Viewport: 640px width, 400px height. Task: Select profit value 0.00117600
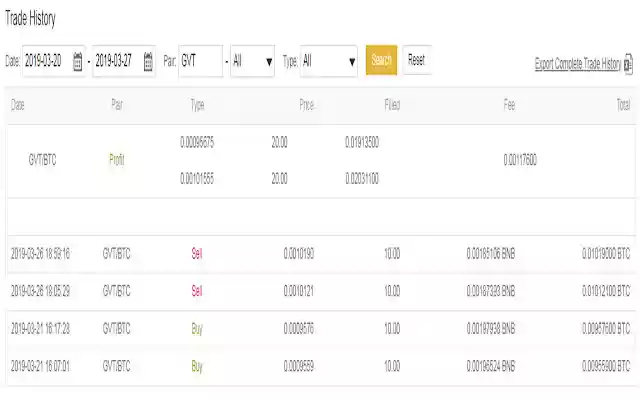point(520,160)
